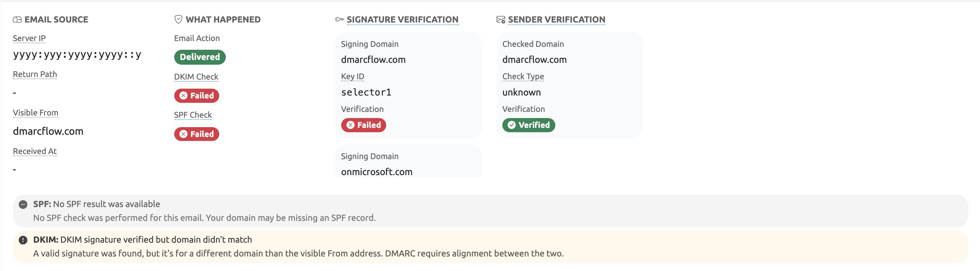Click the Verified badge under Sender Verification
This screenshot has height=271, width=980.
tap(528, 125)
